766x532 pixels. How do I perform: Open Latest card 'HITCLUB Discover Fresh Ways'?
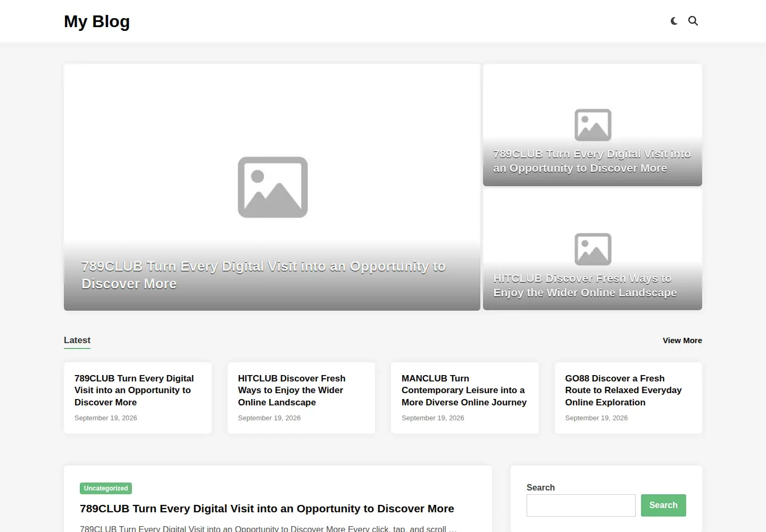(x=292, y=390)
